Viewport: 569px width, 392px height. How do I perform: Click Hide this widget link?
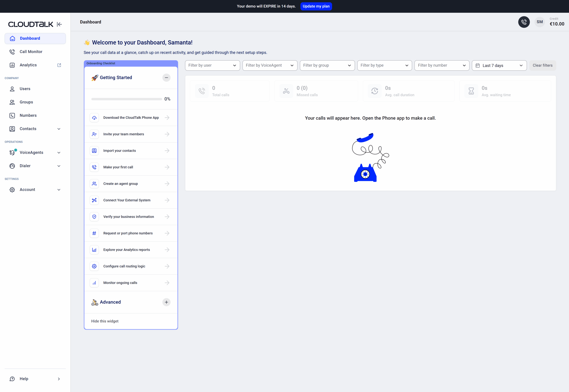105,321
